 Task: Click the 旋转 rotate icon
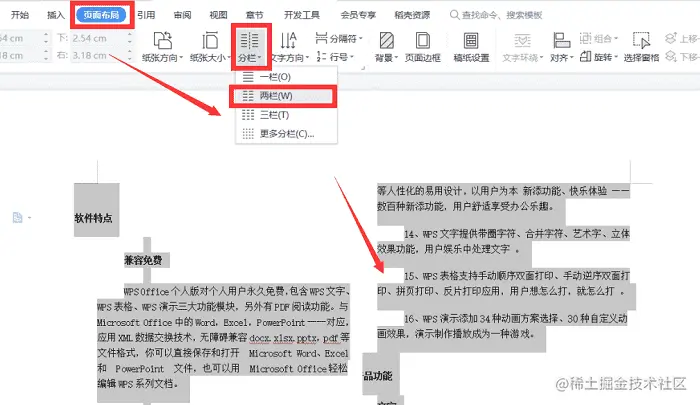(x=585, y=57)
